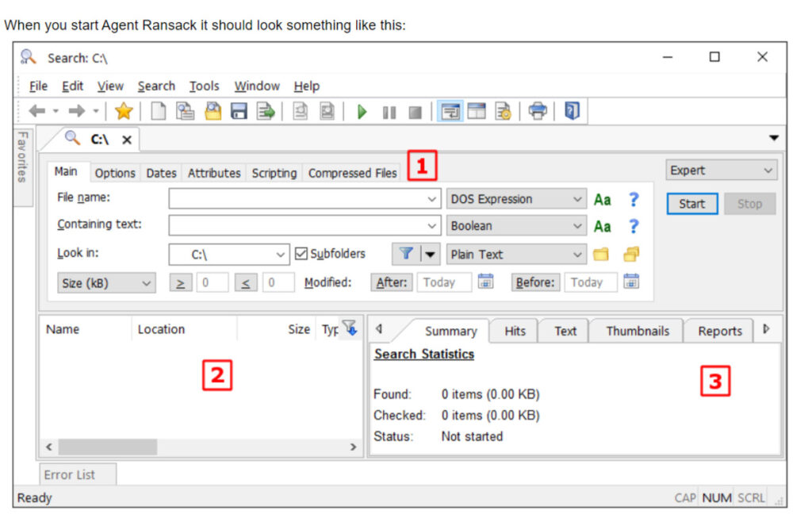812x518 pixels.
Task: Click the New search blank page icon
Action: (158, 111)
